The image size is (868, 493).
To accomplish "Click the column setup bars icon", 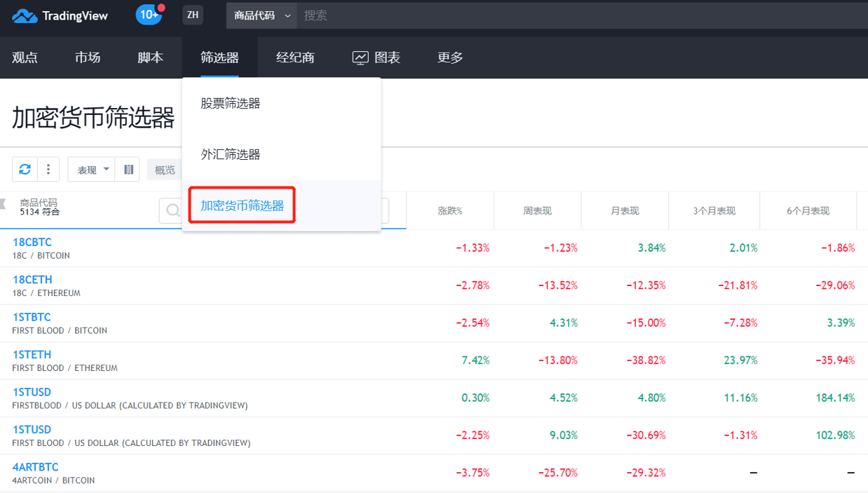I will tap(128, 169).
